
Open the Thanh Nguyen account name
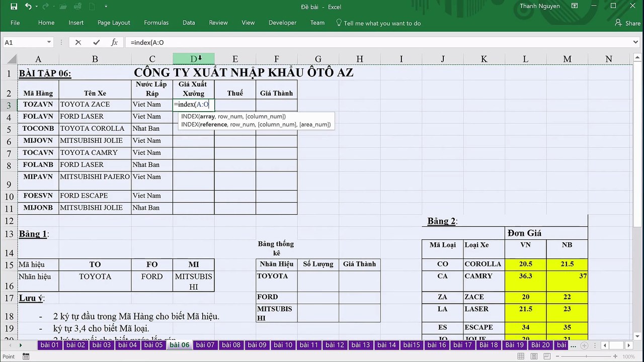coord(541,6)
